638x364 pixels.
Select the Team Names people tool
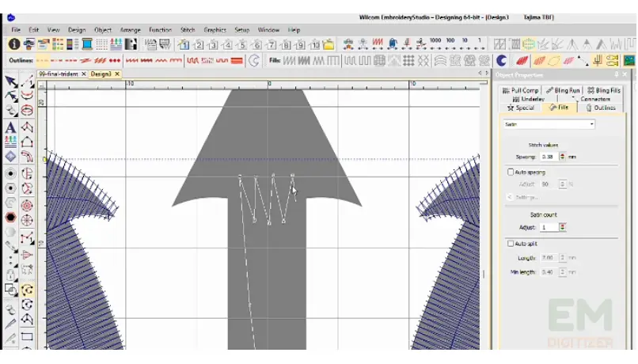(x=10, y=142)
